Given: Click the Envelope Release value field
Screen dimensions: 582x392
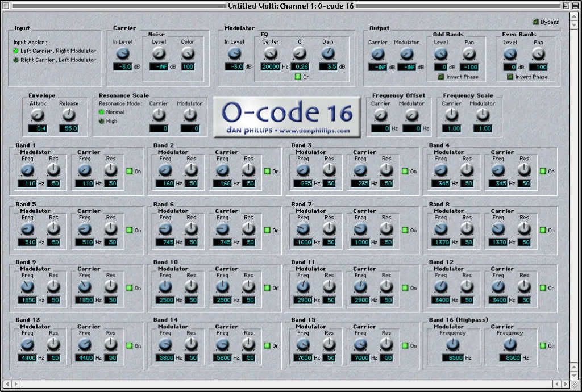Looking at the screenshot, I should (68, 128).
